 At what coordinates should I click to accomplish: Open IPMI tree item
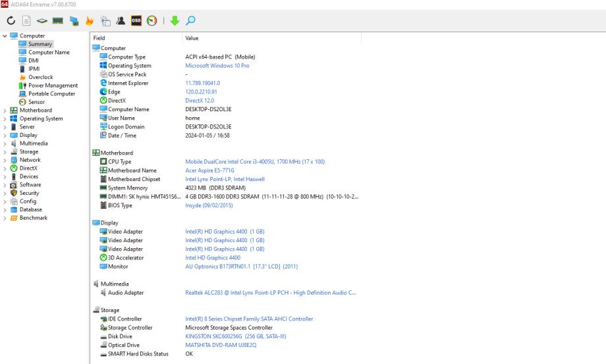pos(34,68)
